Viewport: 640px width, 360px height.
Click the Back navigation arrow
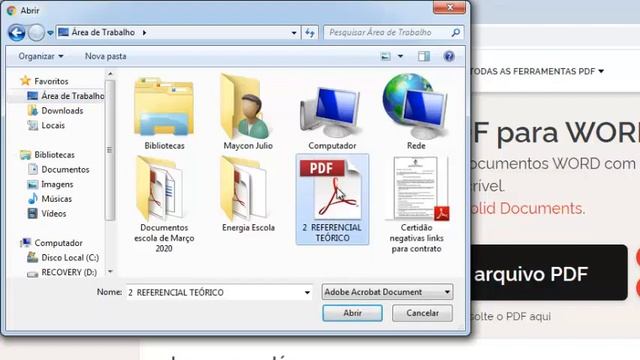pos(17,33)
